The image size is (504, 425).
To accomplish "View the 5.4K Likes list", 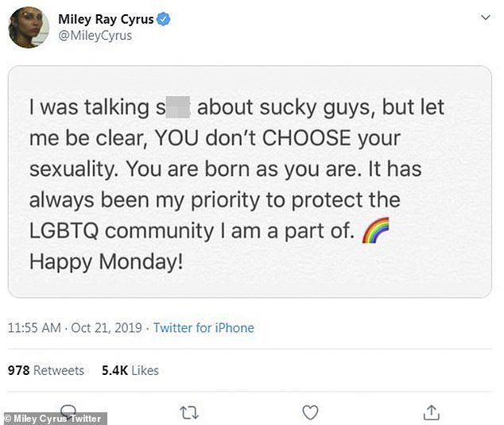I will (130, 370).
